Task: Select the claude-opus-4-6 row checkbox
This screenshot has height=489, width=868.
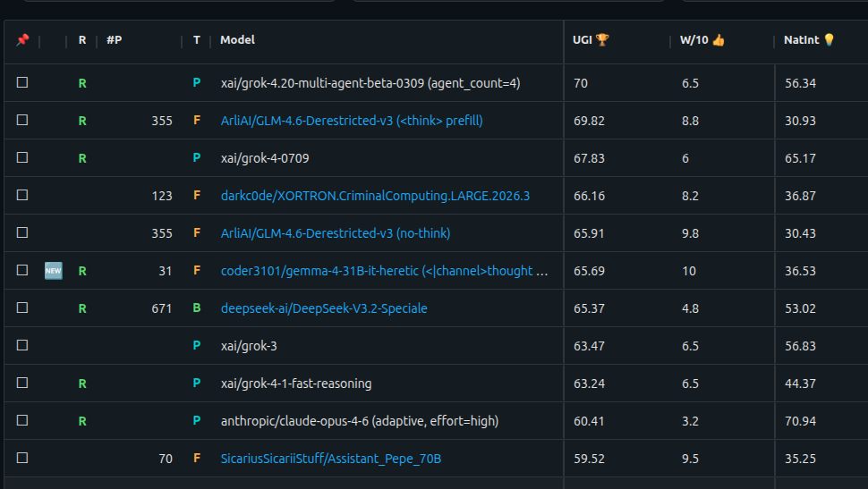Action: tap(22, 420)
